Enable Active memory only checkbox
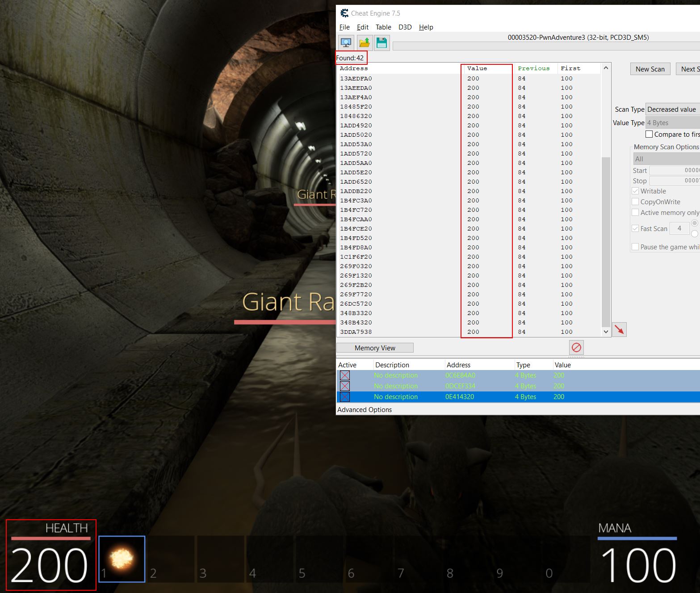The width and height of the screenshot is (700, 593). [635, 212]
